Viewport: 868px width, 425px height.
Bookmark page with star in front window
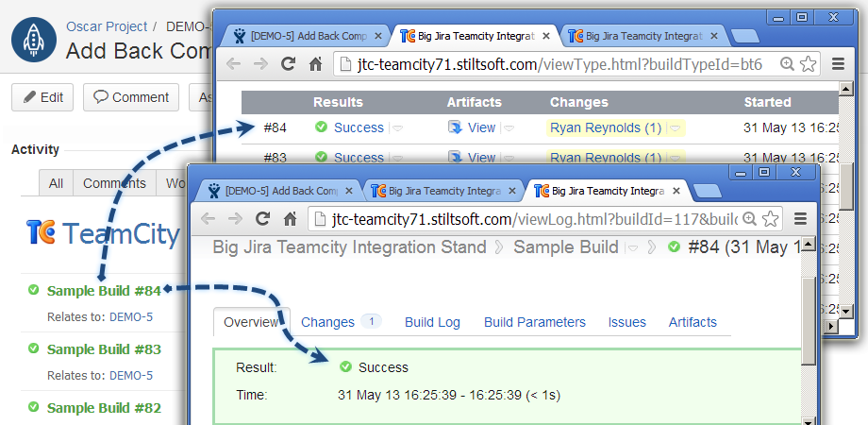tap(771, 219)
